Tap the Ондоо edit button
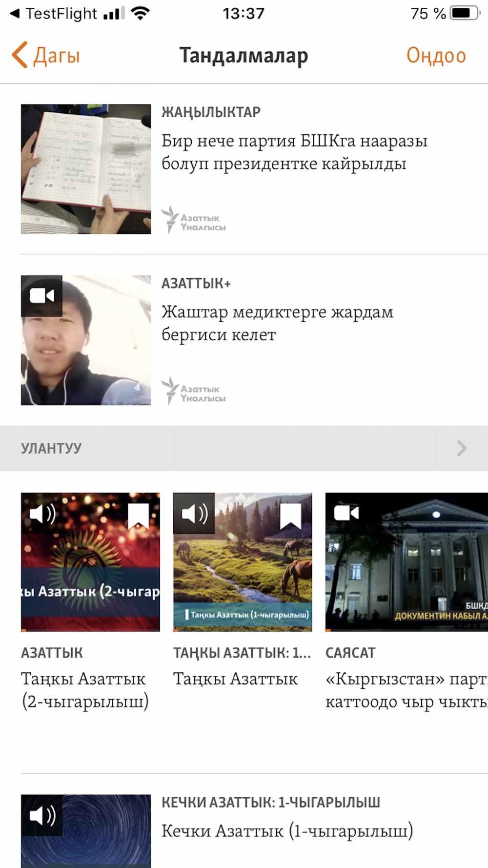488x868 pixels. pos(436,55)
